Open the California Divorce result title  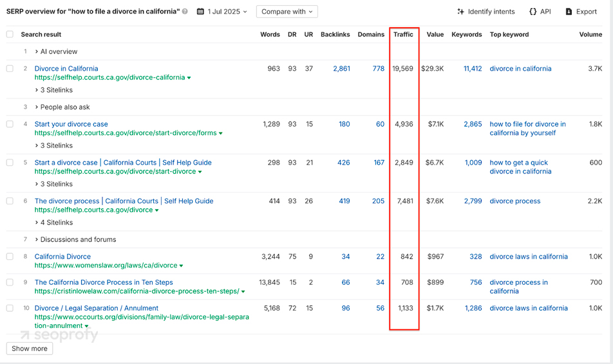point(62,256)
